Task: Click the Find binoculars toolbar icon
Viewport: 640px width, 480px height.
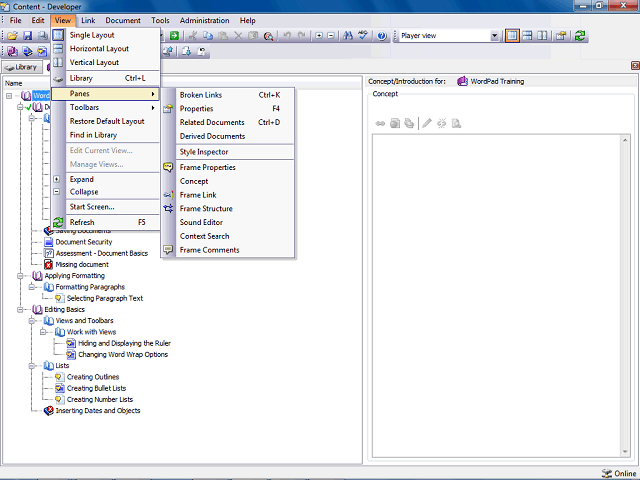Action: [x=348, y=36]
